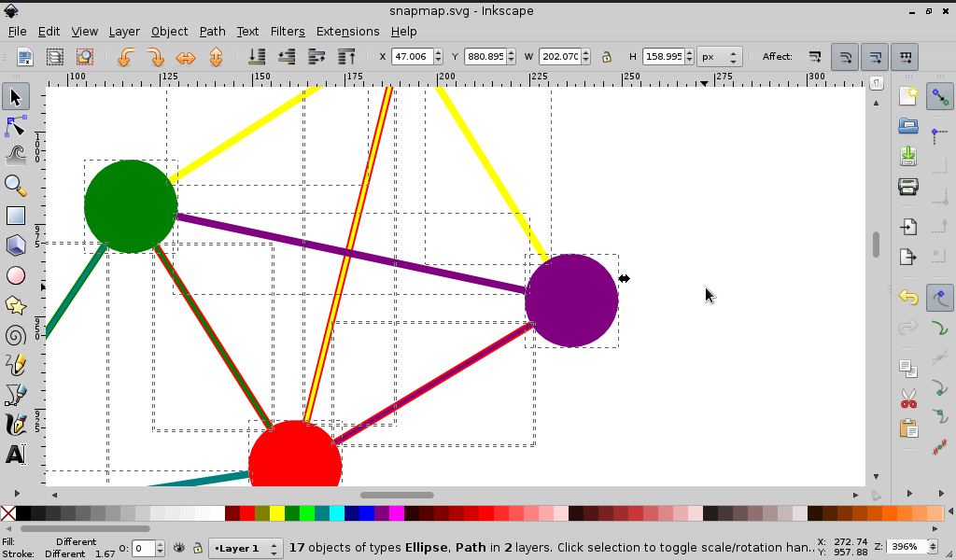Select the Calligraphy tool

click(15, 425)
